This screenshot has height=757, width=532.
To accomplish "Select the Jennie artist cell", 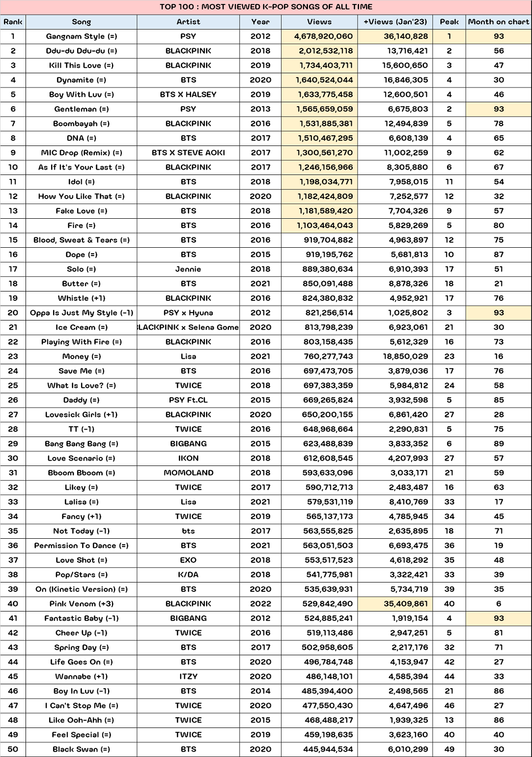I will (x=188, y=269).
